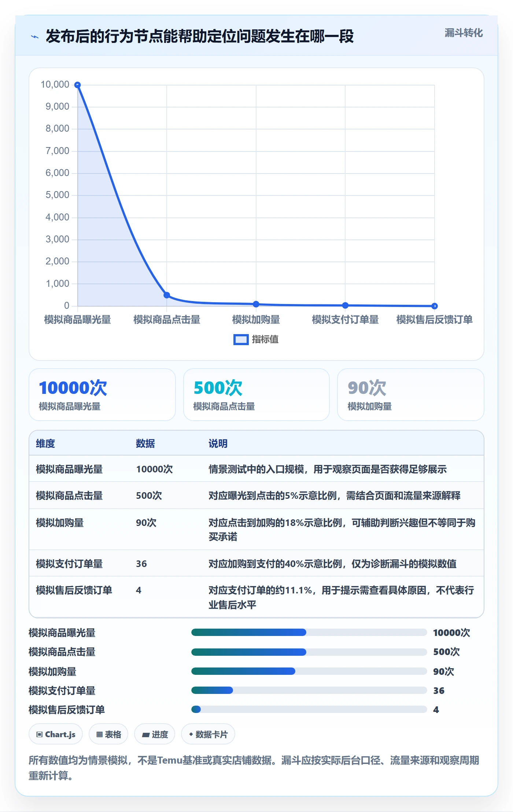
Task: Select the 进度 chip
Action: [x=155, y=734]
